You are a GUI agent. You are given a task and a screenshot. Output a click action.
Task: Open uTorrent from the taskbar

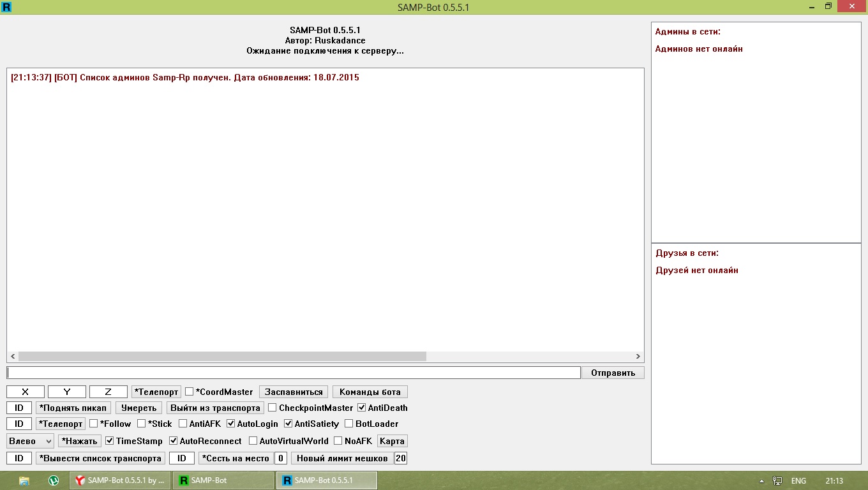coord(54,480)
